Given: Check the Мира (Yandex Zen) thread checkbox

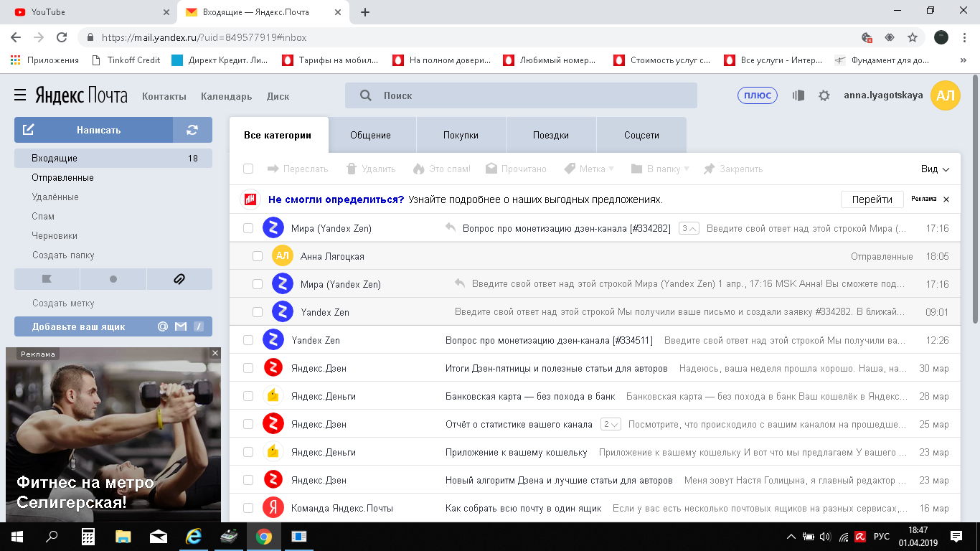Looking at the screenshot, I should [x=248, y=228].
